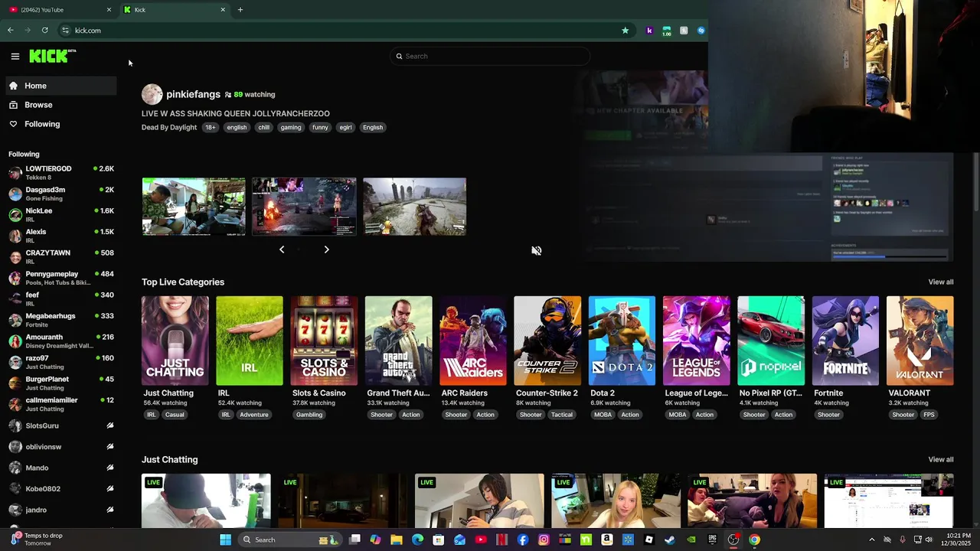Click the bookmark star in address bar
The width and height of the screenshot is (980, 551).
(625, 31)
